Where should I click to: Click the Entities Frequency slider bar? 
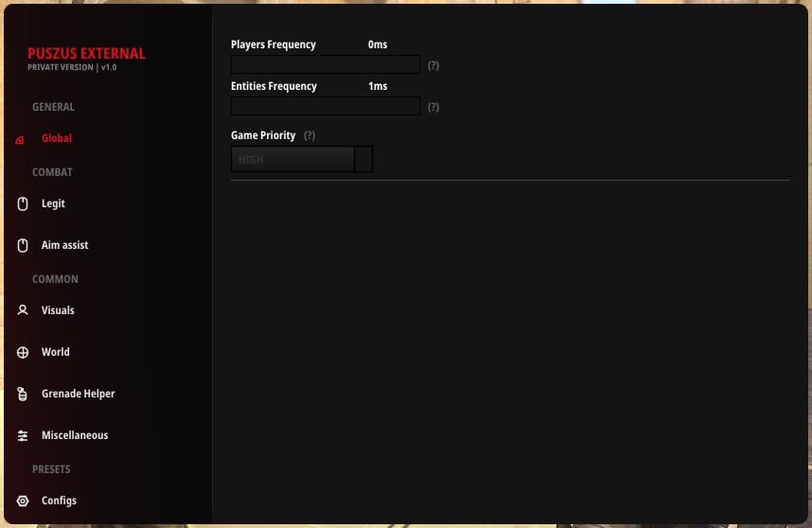[325, 106]
